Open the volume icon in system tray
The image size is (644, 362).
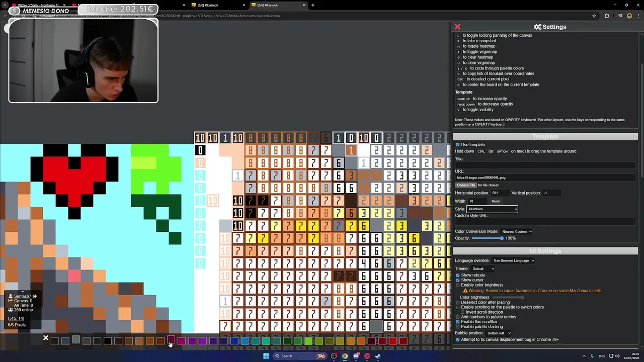coord(618,356)
